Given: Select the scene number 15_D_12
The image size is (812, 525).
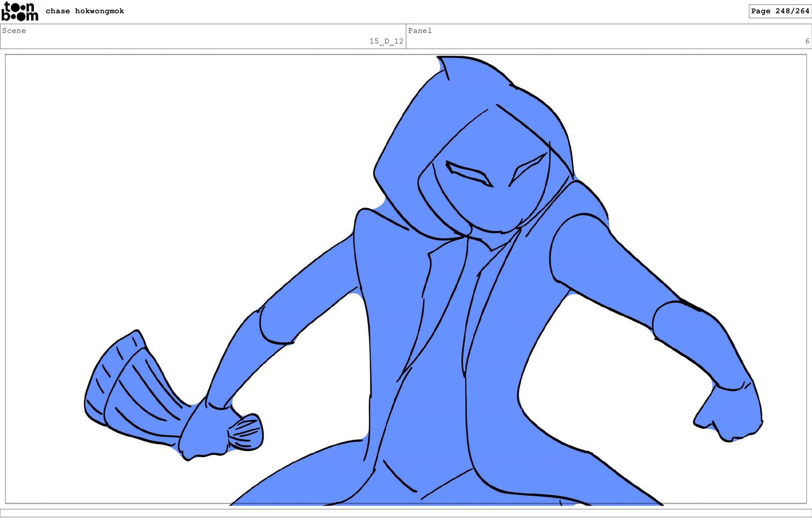Looking at the screenshot, I should 386,41.
